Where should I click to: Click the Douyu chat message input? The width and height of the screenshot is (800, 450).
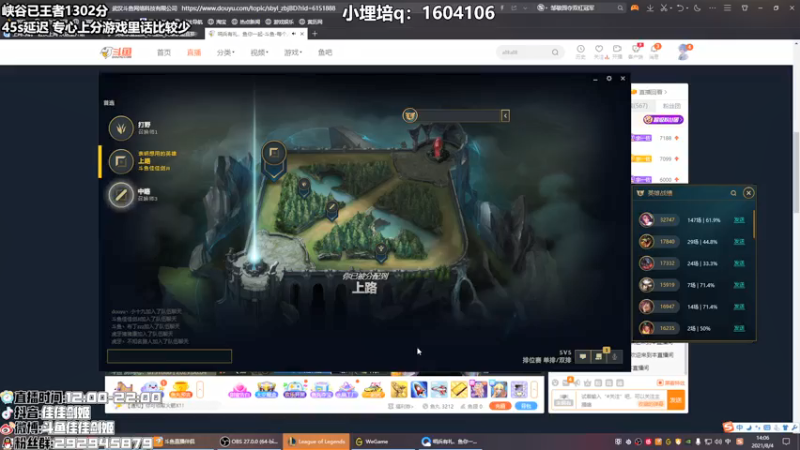621,400
